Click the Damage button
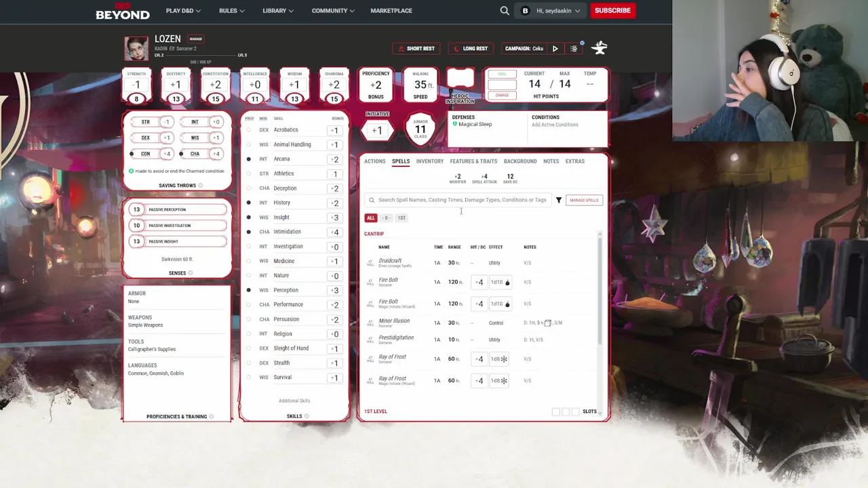Image resolution: width=868 pixels, height=488 pixels. click(502, 96)
